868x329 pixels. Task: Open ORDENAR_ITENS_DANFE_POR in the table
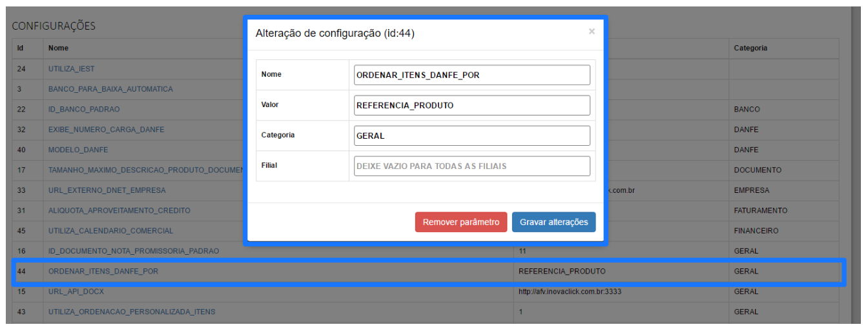[103, 272]
